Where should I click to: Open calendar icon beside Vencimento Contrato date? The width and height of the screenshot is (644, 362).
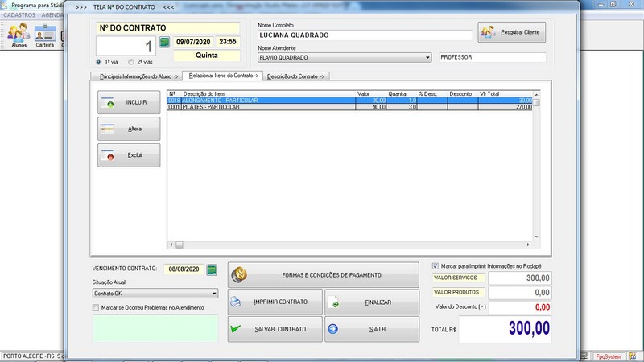click(212, 269)
